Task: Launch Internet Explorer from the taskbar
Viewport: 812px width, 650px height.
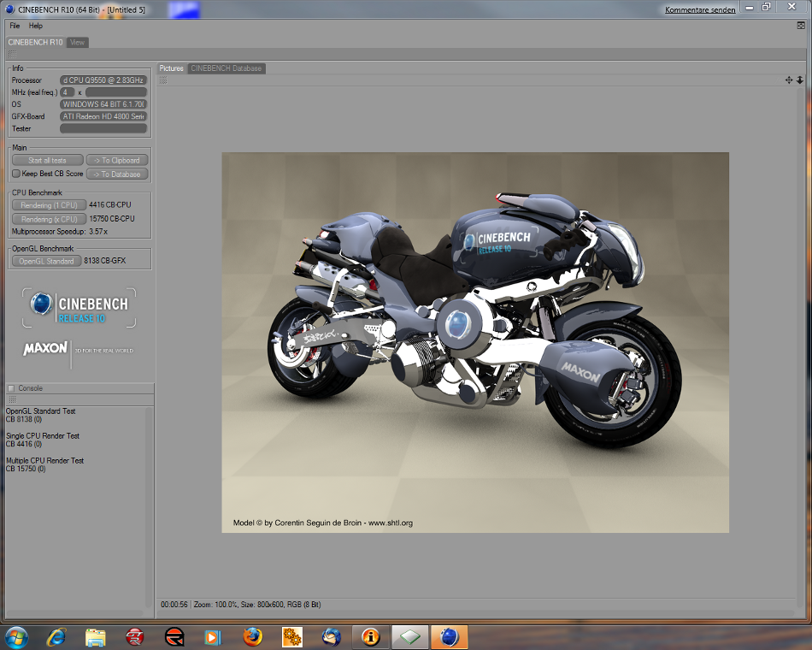Action: 56,637
